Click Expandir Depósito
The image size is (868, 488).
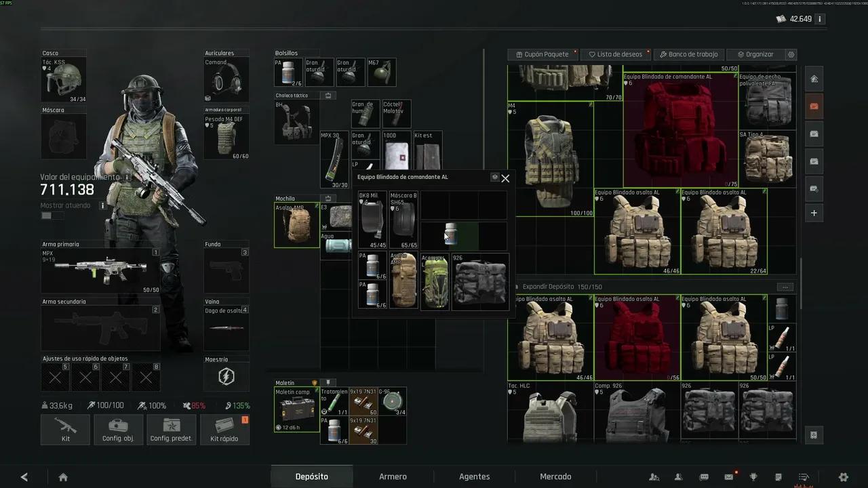click(x=549, y=287)
